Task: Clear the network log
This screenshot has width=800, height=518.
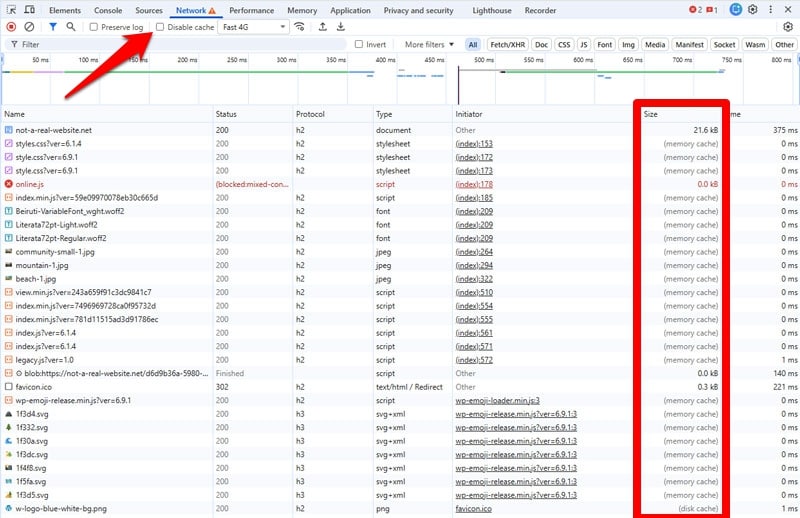Action: (x=30, y=27)
